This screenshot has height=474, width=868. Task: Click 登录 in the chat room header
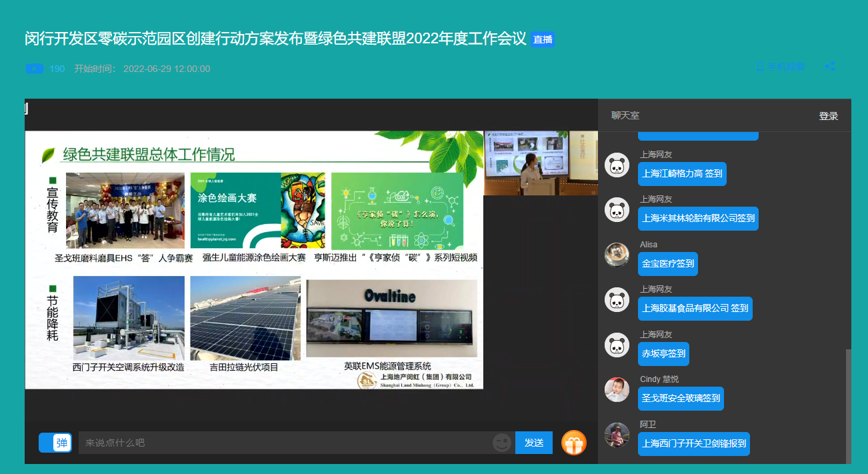click(829, 116)
